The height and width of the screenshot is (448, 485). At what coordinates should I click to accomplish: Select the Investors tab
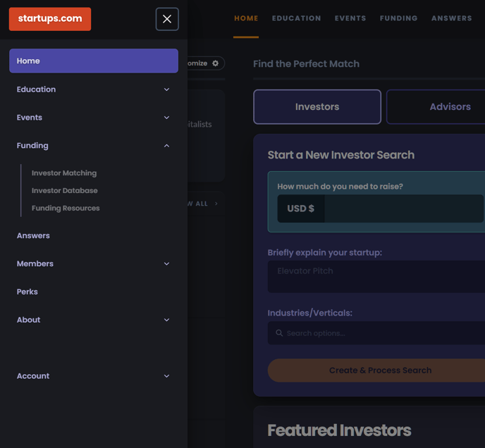point(317,107)
